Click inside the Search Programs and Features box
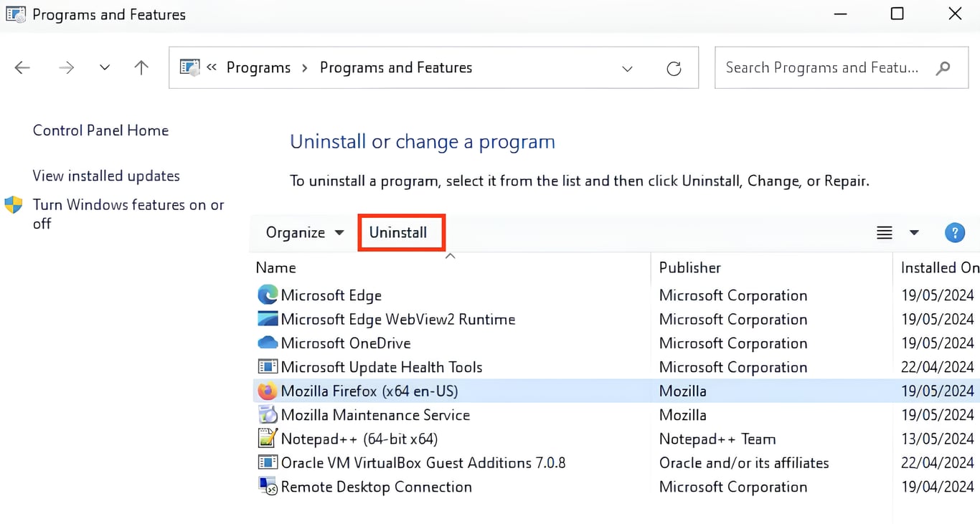 point(825,67)
